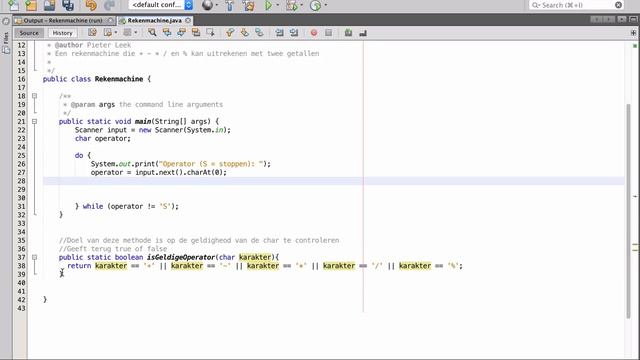Select the Rekenmachine.java editor tab
This screenshot has height=360, width=640.
154,20
